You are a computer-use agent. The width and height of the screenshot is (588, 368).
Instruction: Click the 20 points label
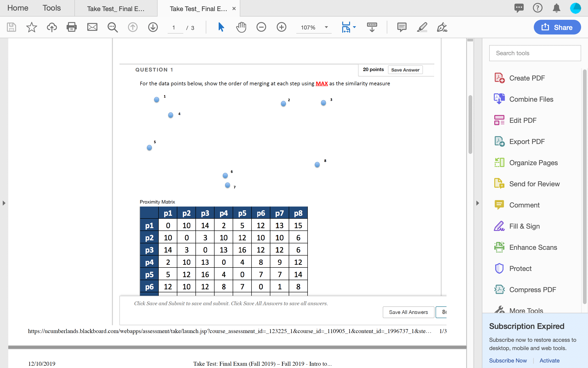[x=373, y=70]
